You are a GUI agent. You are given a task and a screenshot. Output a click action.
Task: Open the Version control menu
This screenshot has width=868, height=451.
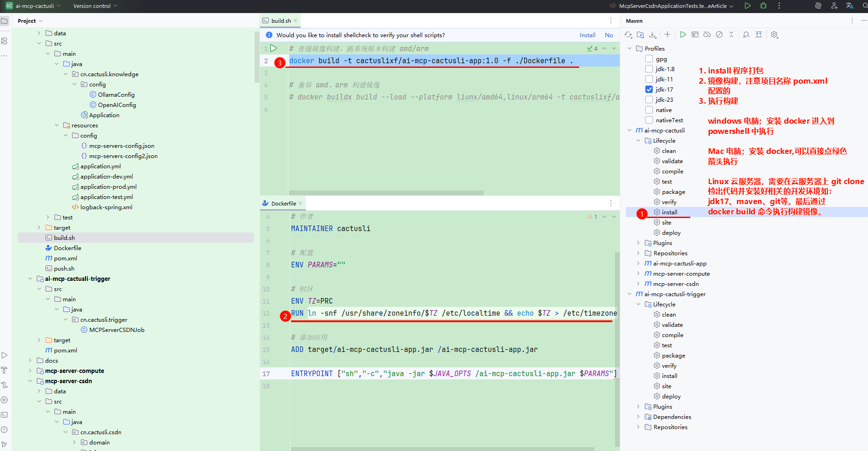click(95, 6)
